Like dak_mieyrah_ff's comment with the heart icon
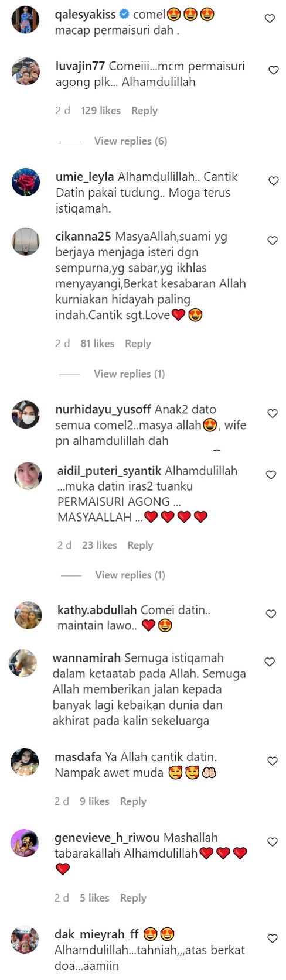This screenshot has width=286, height=980. (x=273, y=938)
